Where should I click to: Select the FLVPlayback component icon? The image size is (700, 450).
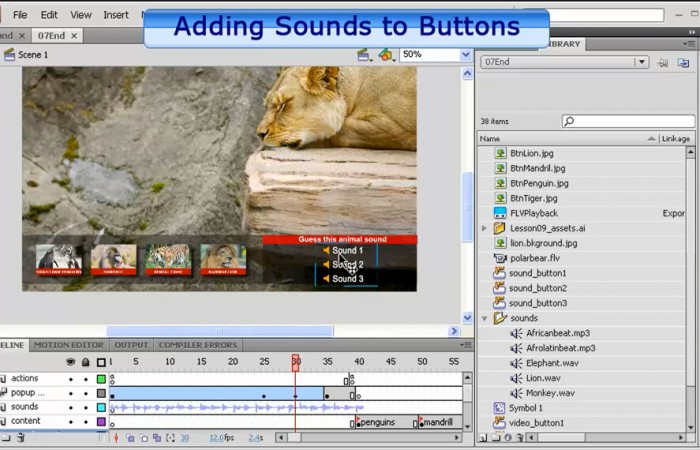click(500, 213)
